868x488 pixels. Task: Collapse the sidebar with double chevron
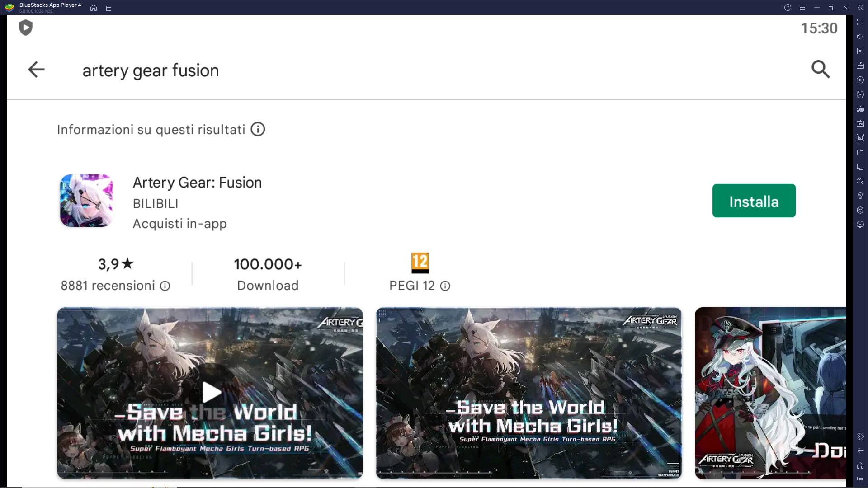tap(860, 8)
